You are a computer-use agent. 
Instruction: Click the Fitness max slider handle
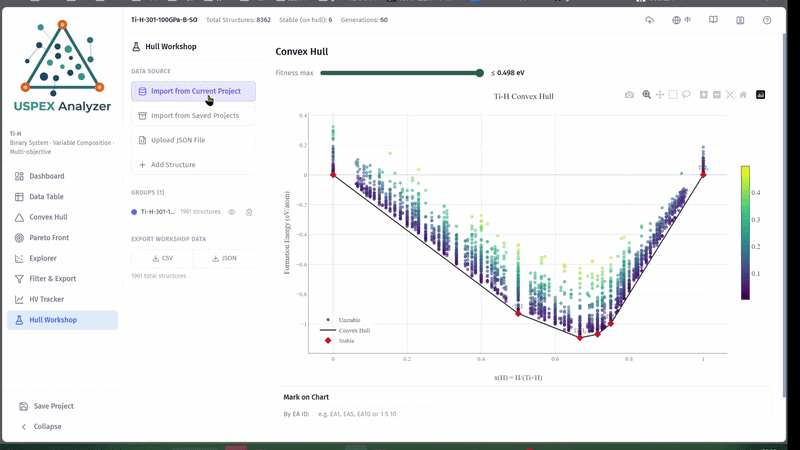pyautogui.click(x=480, y=73)
